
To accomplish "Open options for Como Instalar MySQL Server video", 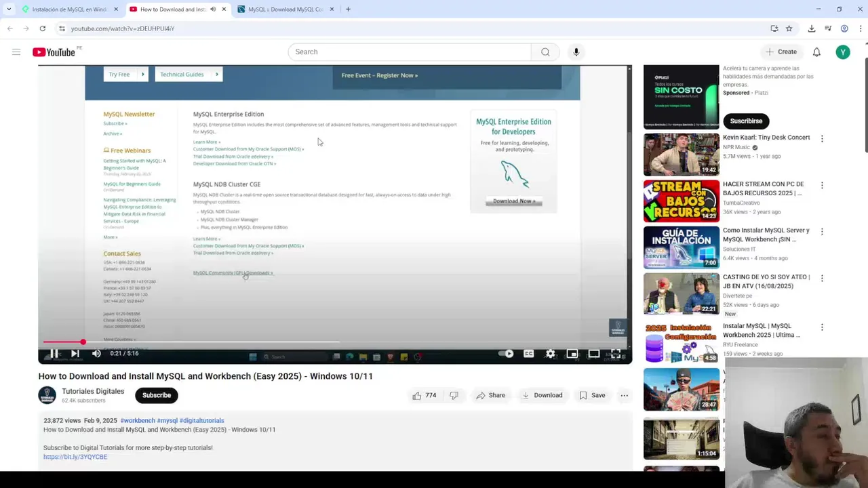I will 822,232.
